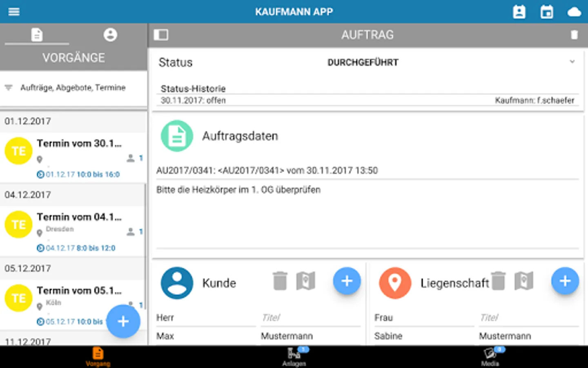Screen dimensions: 588x368
Task: Add new Vorgang with floating plus button
Action: [x=123, y=321]
